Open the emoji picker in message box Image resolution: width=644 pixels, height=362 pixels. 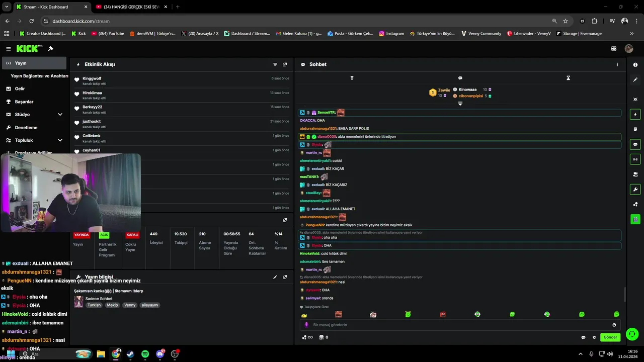coord(614,325)
